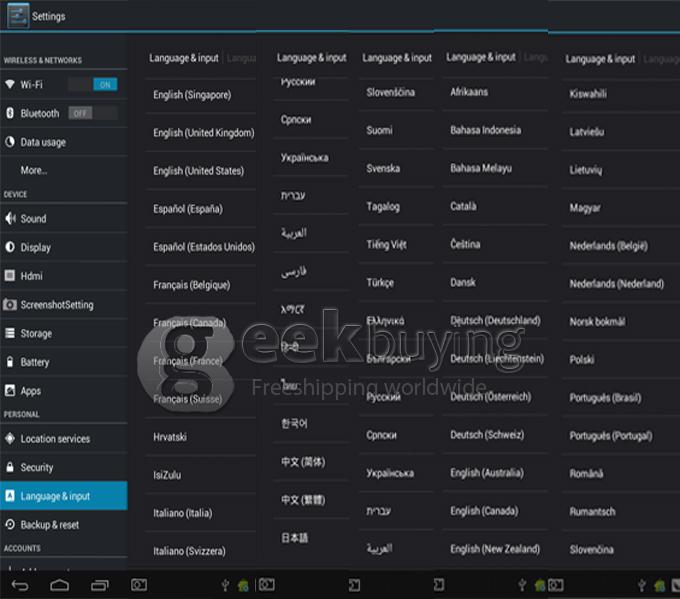This screenshot has width=680, height=599.
Task: Click the Security lock icon in sidebar
Action: [10, 467]
